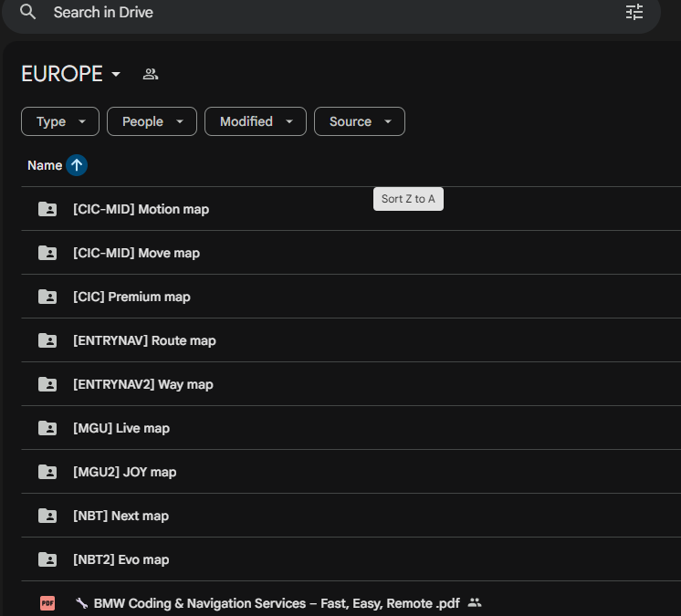The height and width of the screenshot is (616, 681).
Task: Click folder icon for [CIC] Premium map
Action: click(x=47, y=297)
